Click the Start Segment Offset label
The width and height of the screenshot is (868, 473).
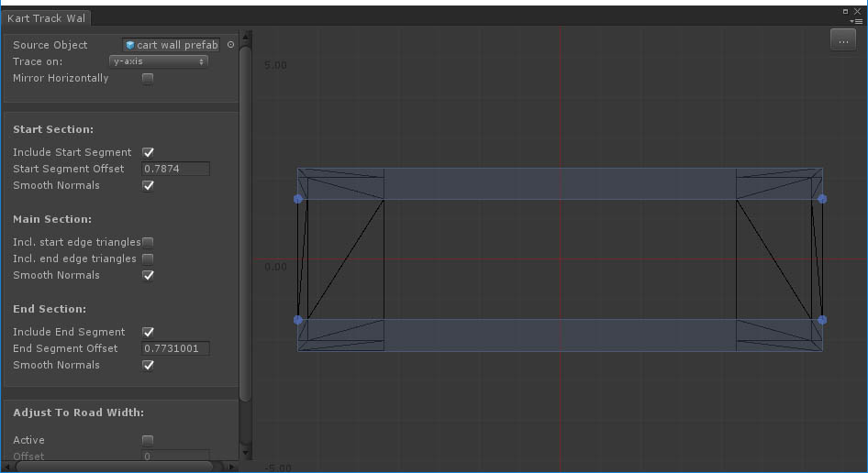pos(68,169)
